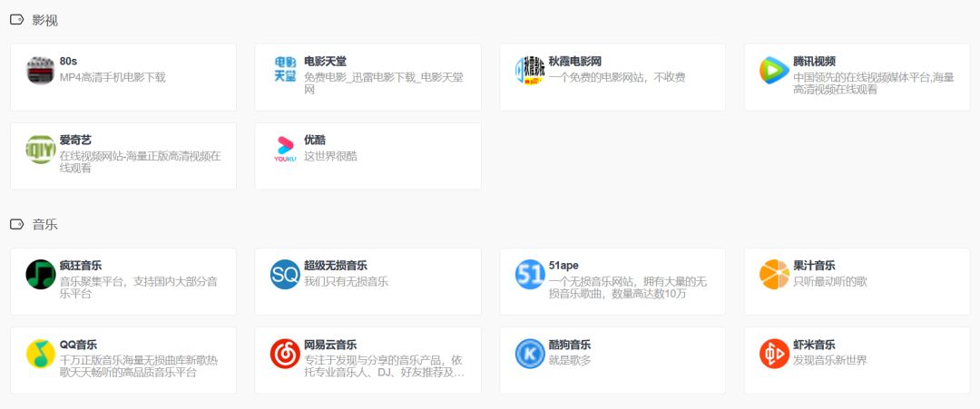Select the 音乐 category heading
The width and height of the screenshot is (980, 409).
(45, 224)
